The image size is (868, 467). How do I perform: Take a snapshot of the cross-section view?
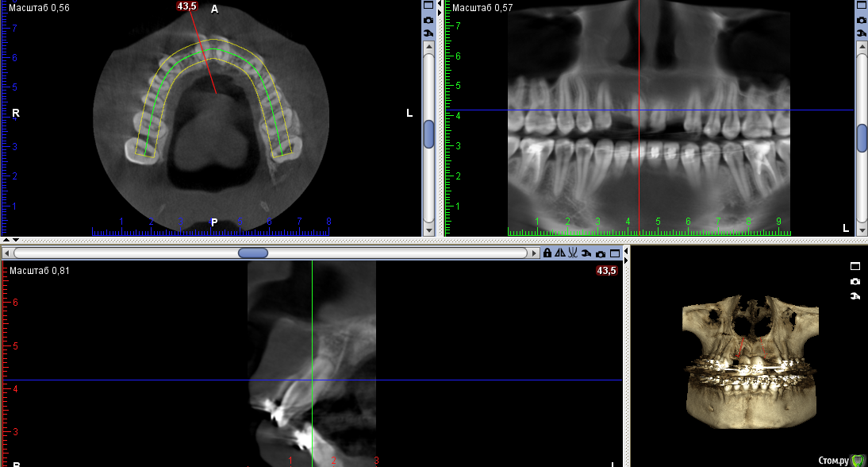(600, 253)
